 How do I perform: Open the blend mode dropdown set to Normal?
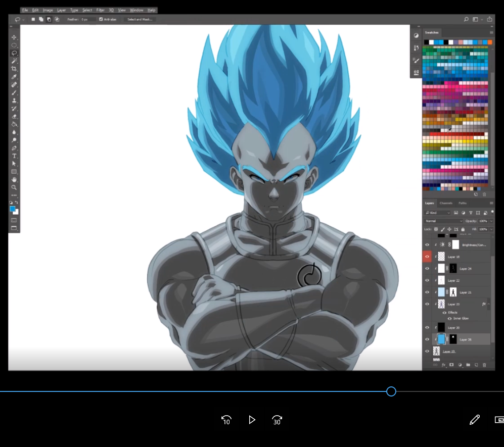pos(444,221)
